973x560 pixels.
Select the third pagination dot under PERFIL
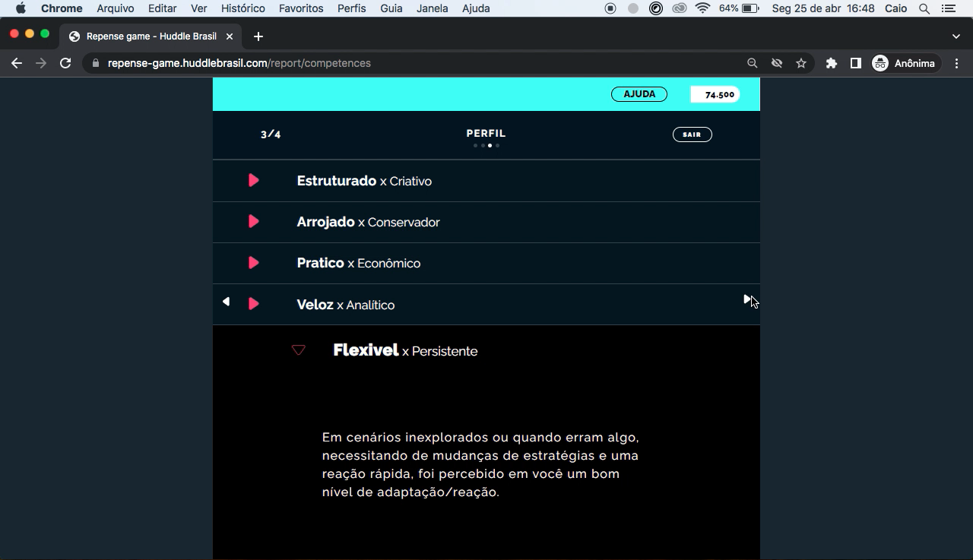pos(490,145)
